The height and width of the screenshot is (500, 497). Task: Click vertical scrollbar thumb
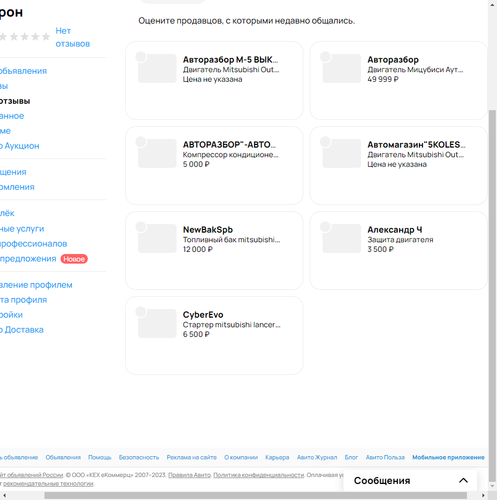point(492,295)
